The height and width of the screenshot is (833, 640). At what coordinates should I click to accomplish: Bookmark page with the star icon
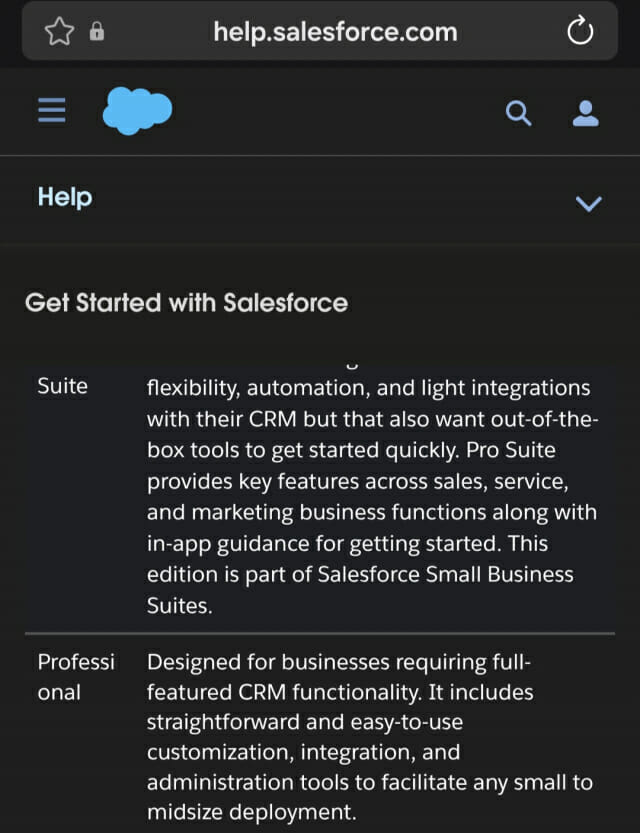point(59,31)
